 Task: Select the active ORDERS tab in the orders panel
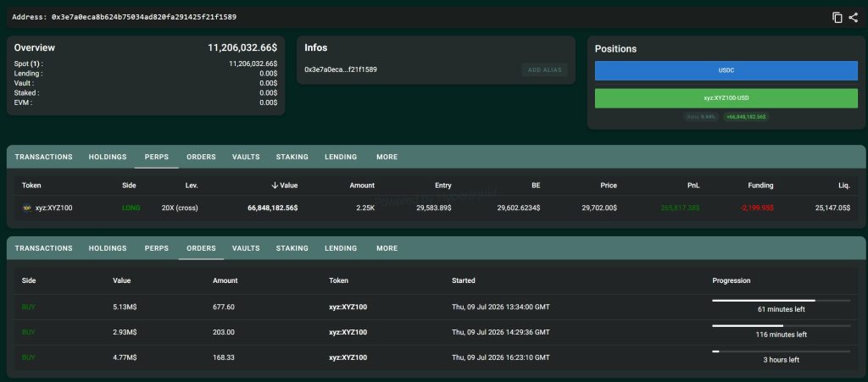click(201, 248)
